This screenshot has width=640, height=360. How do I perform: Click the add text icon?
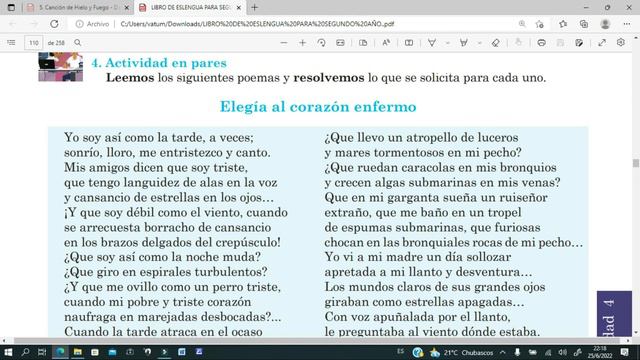click(x=409, y=43)
